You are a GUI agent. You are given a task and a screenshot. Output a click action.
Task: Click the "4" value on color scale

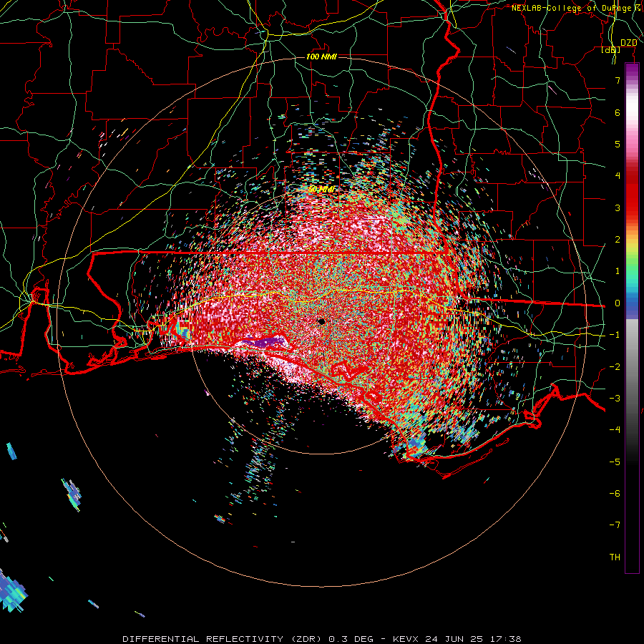[618, 176]
